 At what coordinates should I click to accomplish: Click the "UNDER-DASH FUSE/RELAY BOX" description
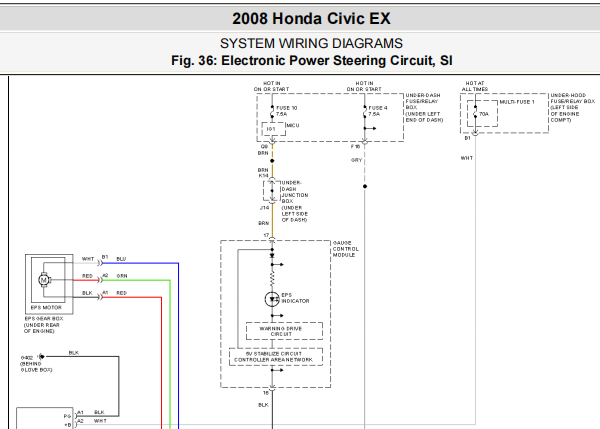tap(424, 107)
